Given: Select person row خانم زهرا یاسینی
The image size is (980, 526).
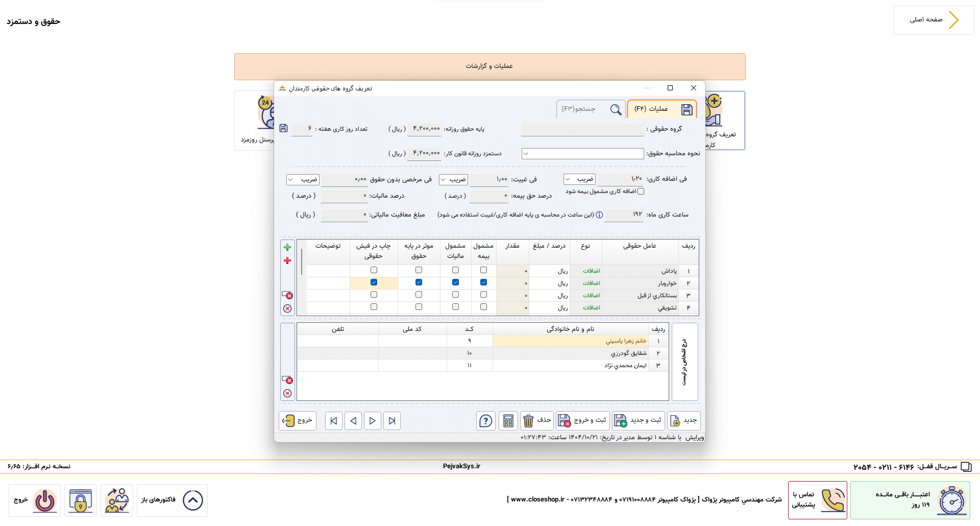Looking at the screenshot, I should pyautogui.click(x=483, y=341).
